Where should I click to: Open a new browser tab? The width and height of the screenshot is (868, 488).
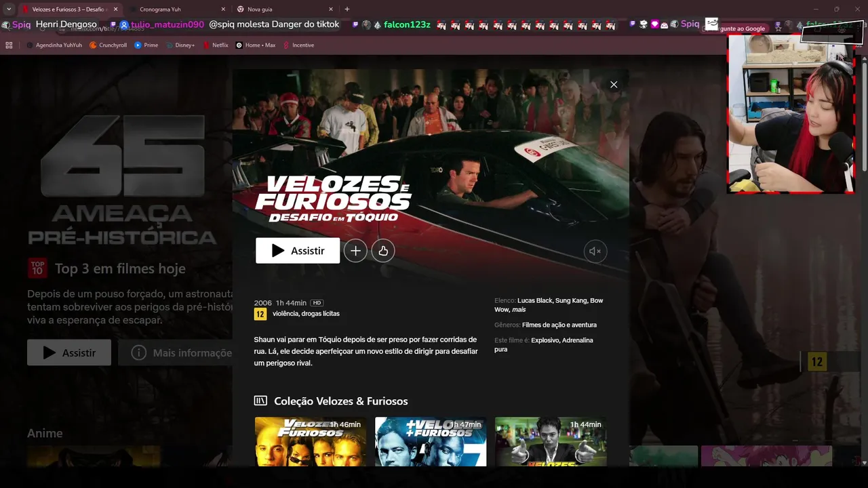click(347, 9)
